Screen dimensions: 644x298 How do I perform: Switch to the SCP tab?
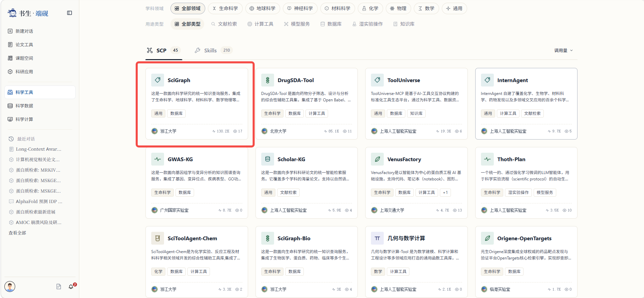pyautogui.click(x=164, y=50)
